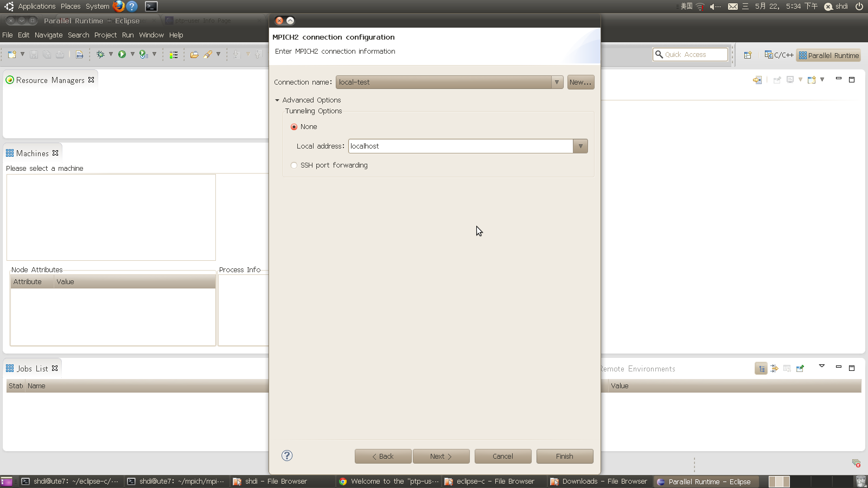Open the Window menu

151,35
